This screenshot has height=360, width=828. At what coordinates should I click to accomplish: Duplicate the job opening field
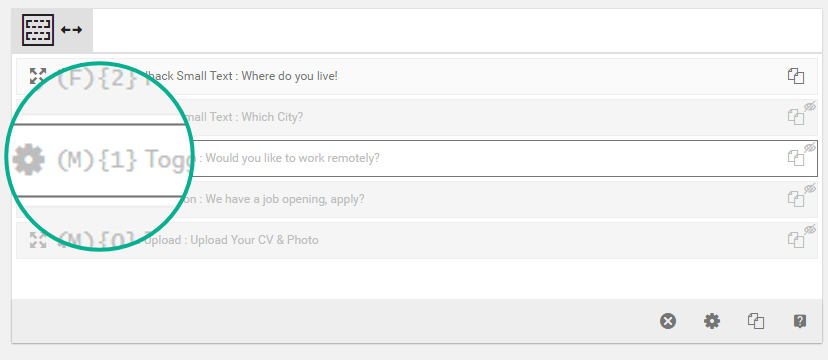click(x=796, y=199)
